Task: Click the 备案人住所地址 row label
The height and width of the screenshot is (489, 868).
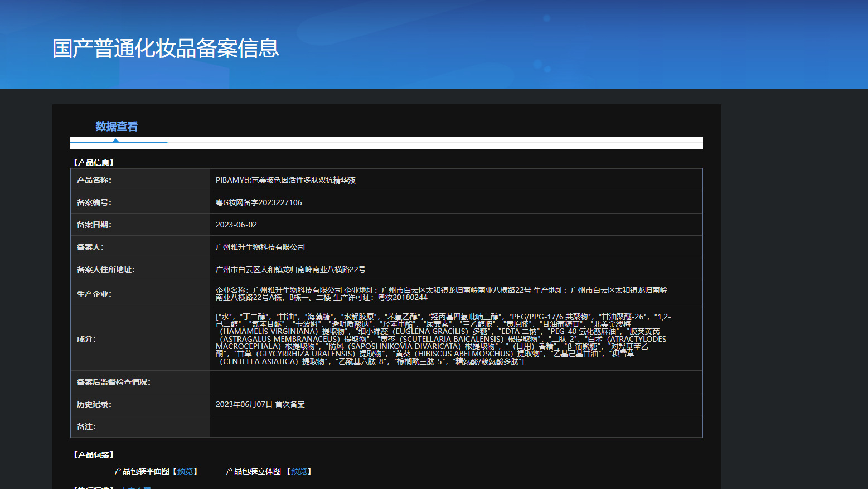Action: 106,269
